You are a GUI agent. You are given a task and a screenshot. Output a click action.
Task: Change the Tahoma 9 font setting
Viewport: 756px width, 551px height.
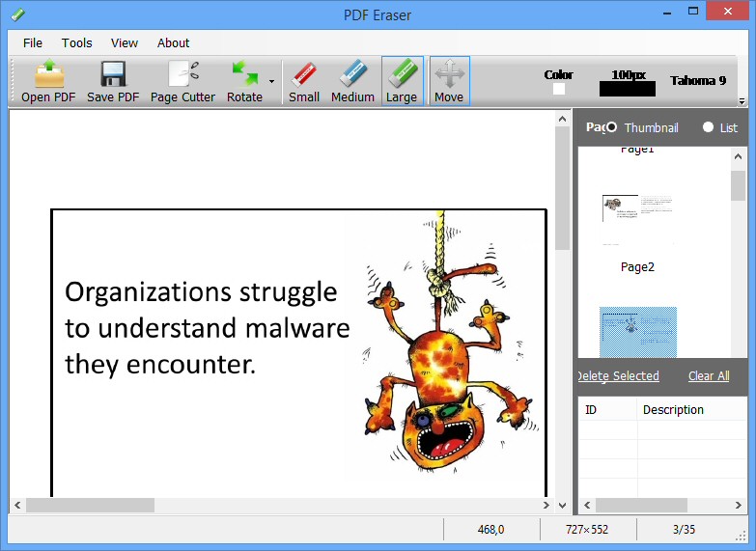pyautogui.click(x=698, y=80)
